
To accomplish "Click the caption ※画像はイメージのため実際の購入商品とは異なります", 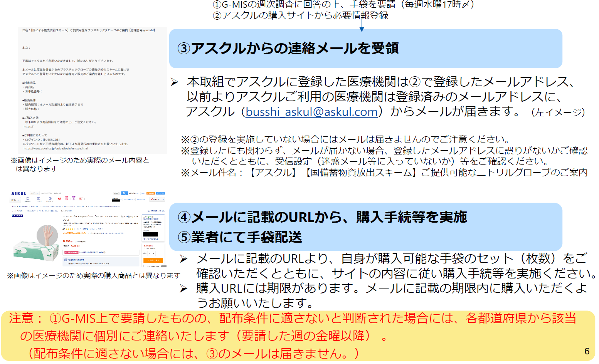I will pos(94,275).
